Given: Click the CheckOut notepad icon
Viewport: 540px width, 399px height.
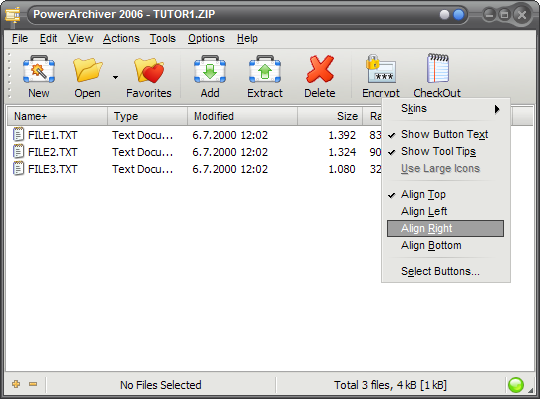Looking at the screenshot, I should [x=437, y=68].
